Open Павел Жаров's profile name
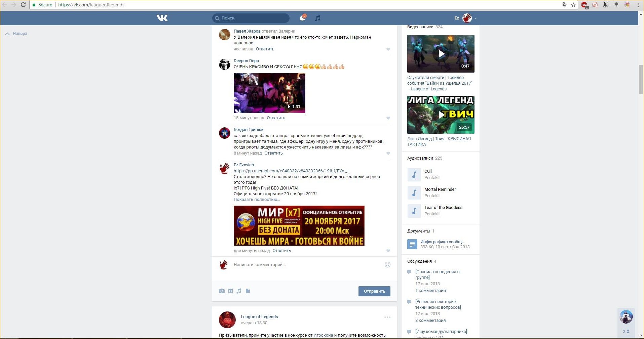Screen dimensions: 644x339 [x=247, y=31]
